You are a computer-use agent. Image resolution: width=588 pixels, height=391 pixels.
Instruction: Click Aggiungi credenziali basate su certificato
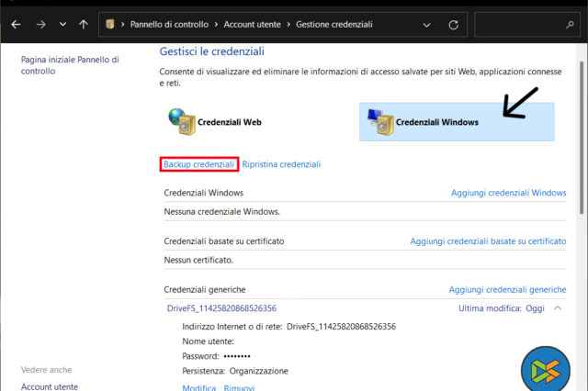point(488,241)
